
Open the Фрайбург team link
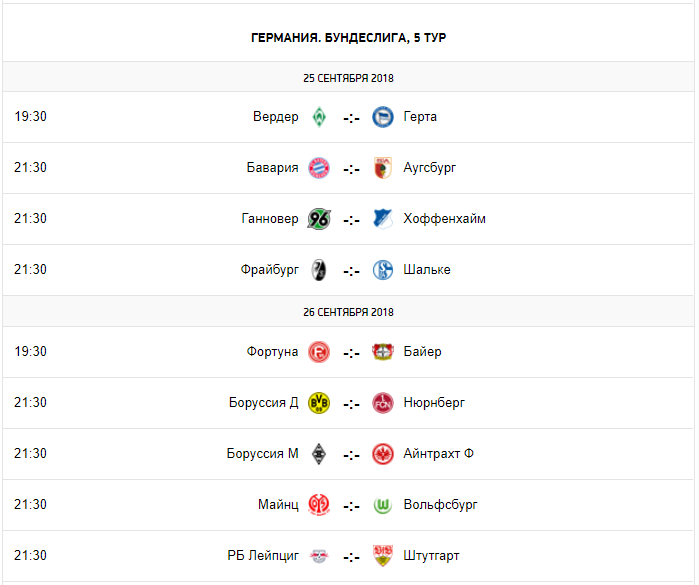(269, 269)
